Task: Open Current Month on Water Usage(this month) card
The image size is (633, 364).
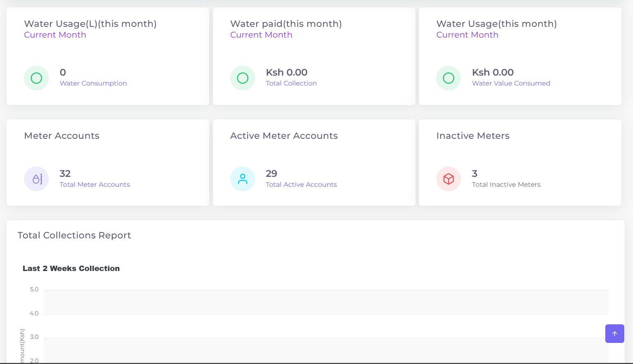Action: 467,35
